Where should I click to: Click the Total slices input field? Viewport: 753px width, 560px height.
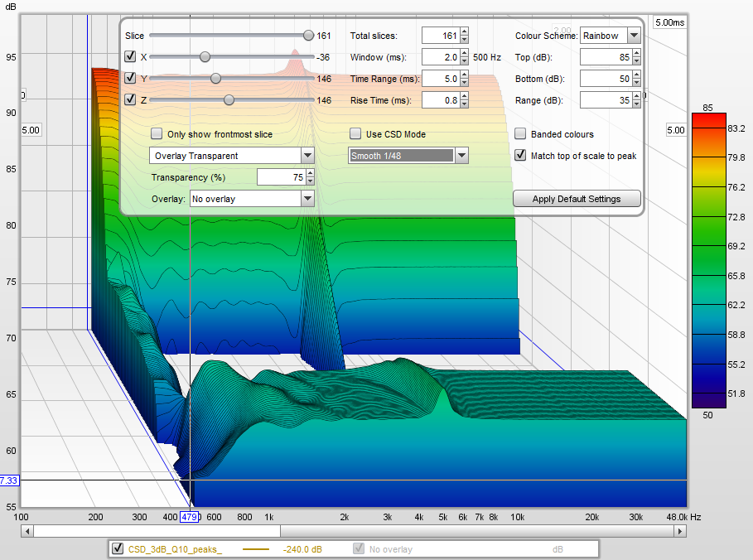(441, 36)
